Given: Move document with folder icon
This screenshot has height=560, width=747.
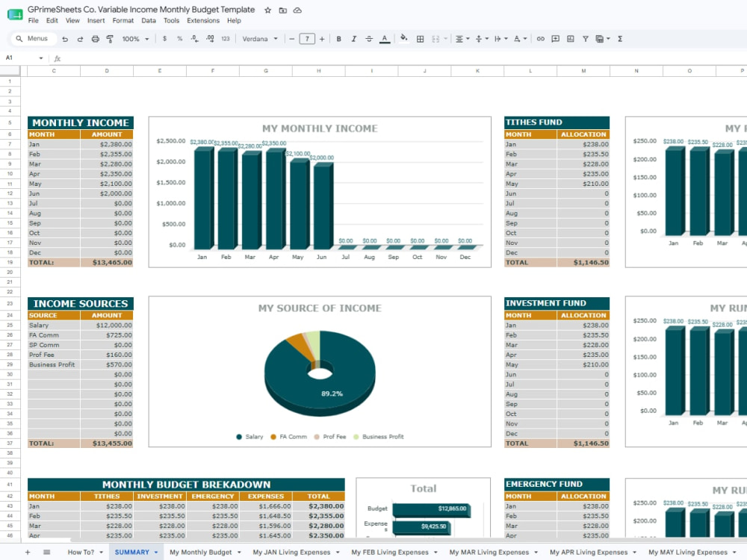Looking at the screenshot, I should click(282, 10).
